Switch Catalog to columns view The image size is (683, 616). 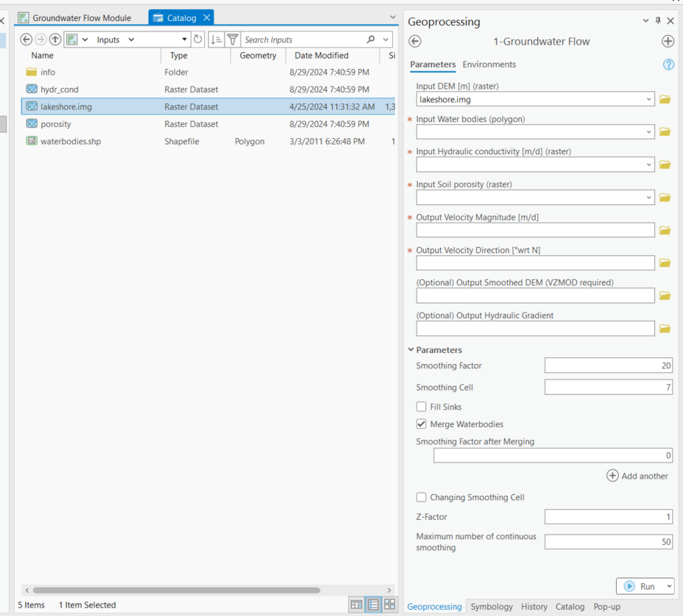point(356,605)
